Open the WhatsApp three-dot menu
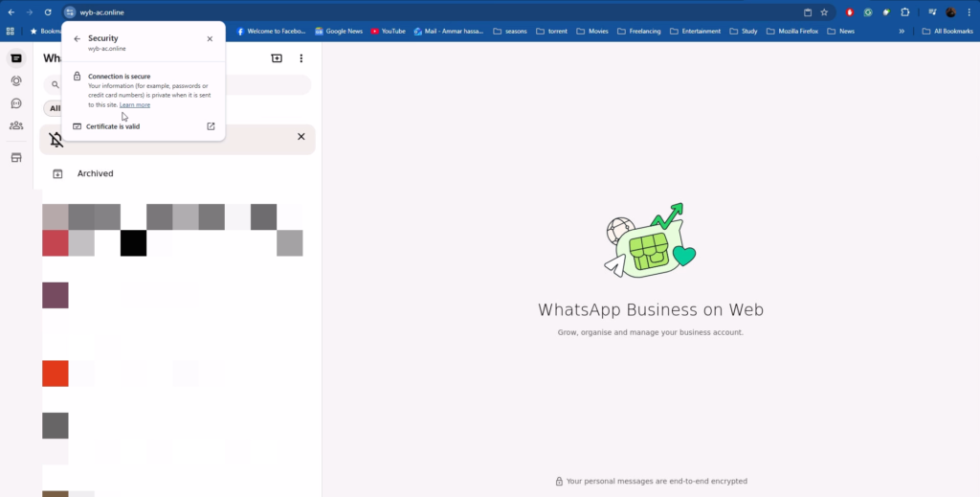Image resolution: width=980 pixels, height=497 pixels. click(301, 58)
